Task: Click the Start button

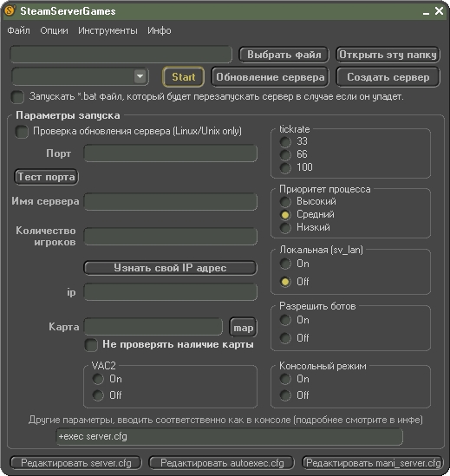Action: (x=184, y=77)
